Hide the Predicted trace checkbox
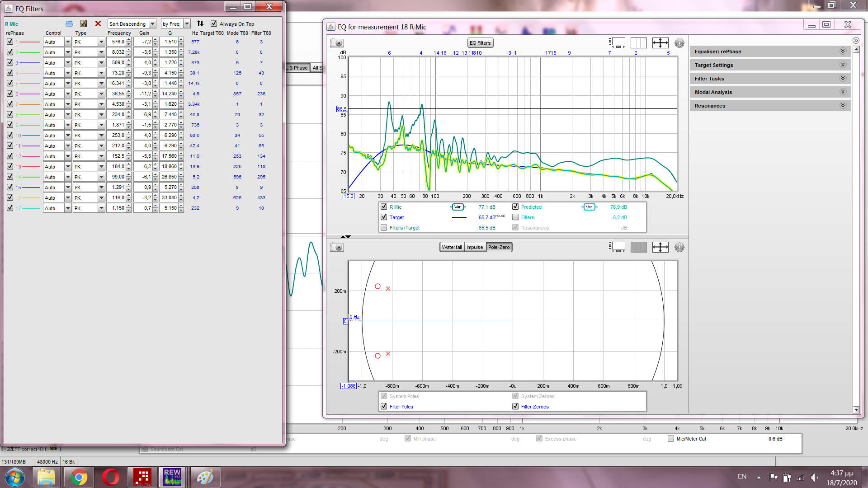The width and height of the screenshot is (868, 488). point(515,206)
